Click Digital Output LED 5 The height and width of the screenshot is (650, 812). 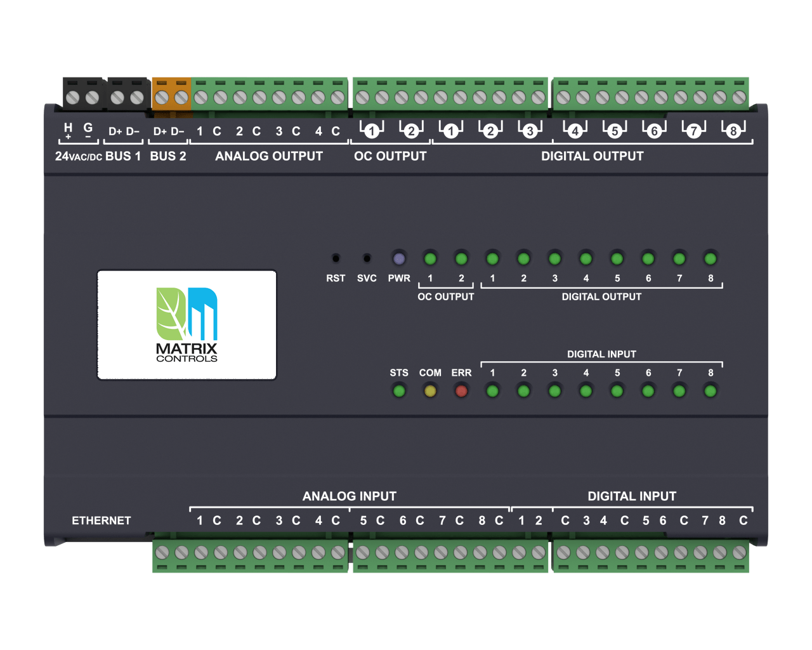tap(617, 258)
